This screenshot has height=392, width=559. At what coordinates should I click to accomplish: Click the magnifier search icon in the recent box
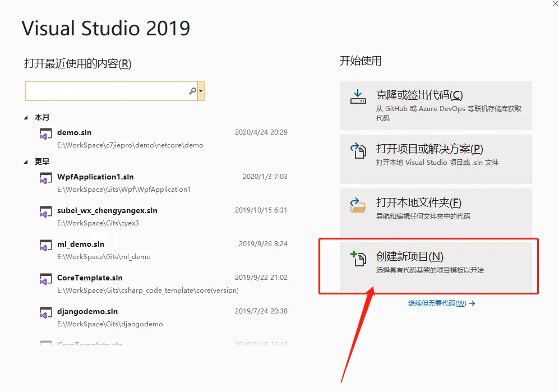(192, 91)
